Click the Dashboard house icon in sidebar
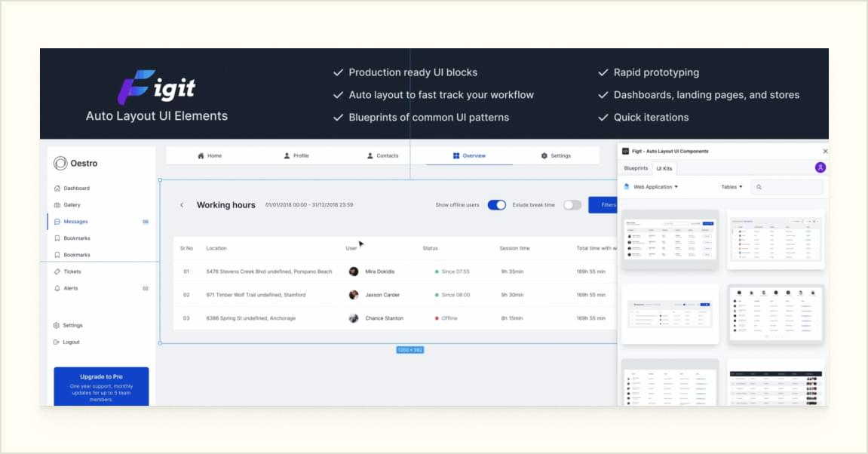The width and height of the screenshot is (868, 454). pos(57,189)
